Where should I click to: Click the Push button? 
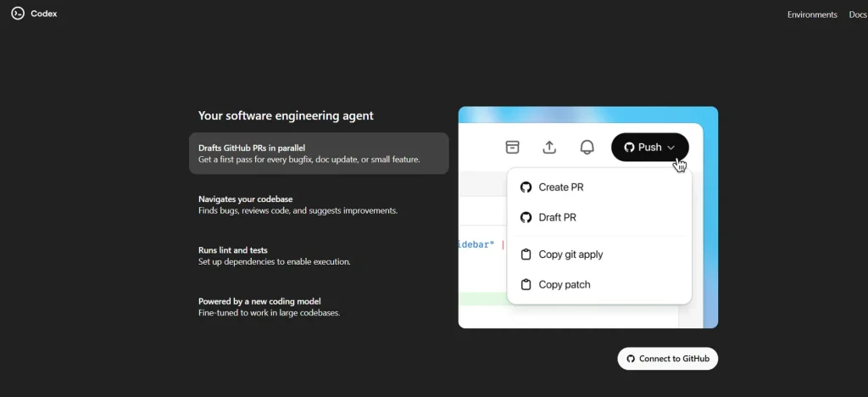[650, 148]
